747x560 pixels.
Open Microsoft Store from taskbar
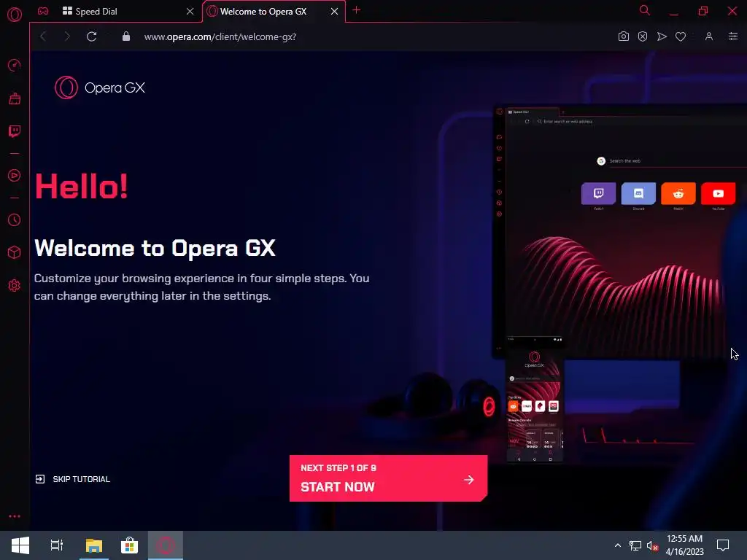[129, 545]
